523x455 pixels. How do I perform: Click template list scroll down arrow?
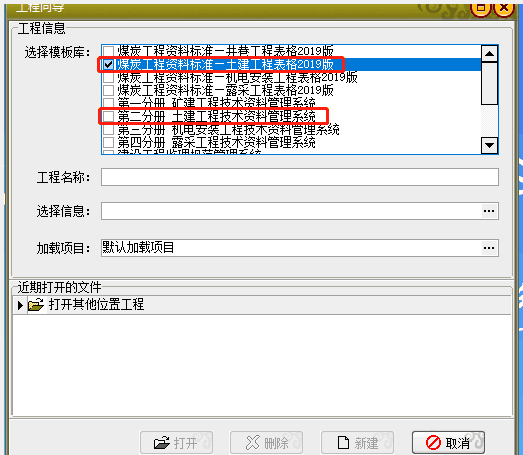[489, 145]
